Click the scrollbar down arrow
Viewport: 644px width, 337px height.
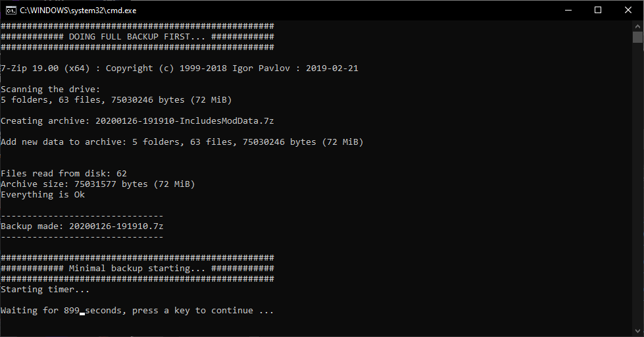click(x=637, y=331)
